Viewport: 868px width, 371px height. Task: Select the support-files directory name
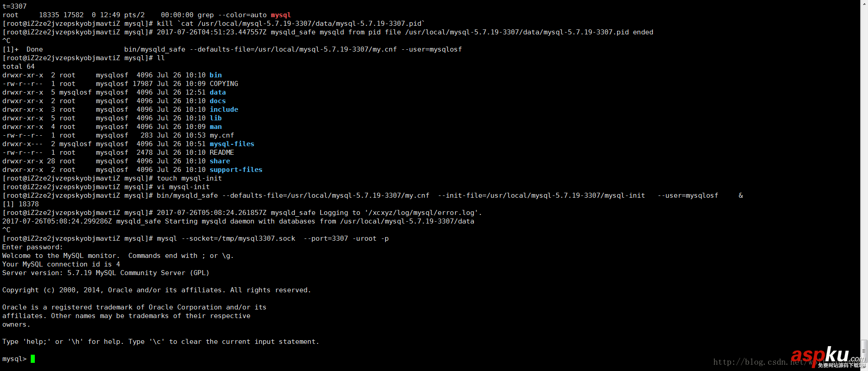coord(236,170)
